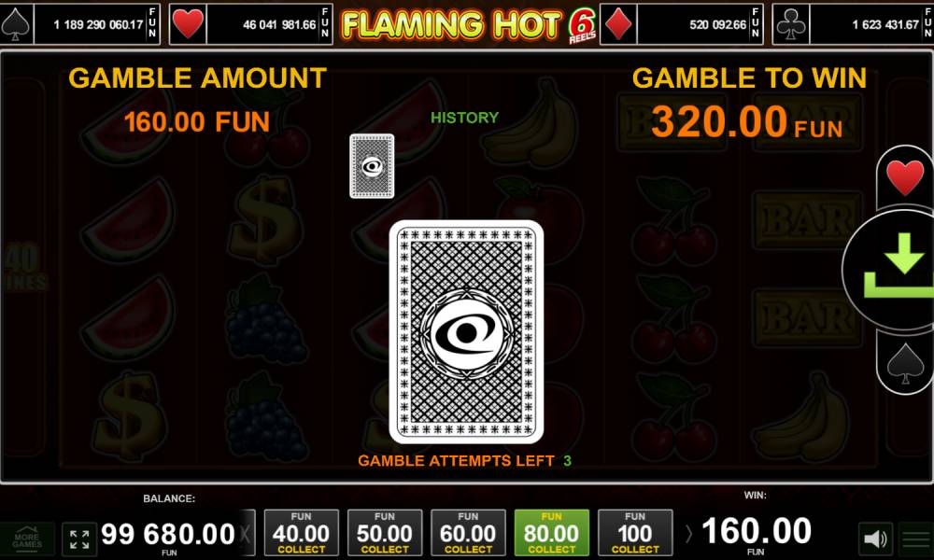Image resolution: width=934 pixels, height=560 pixels.
Task: Choose the black spade gamble option
Action: click(904, 364)
